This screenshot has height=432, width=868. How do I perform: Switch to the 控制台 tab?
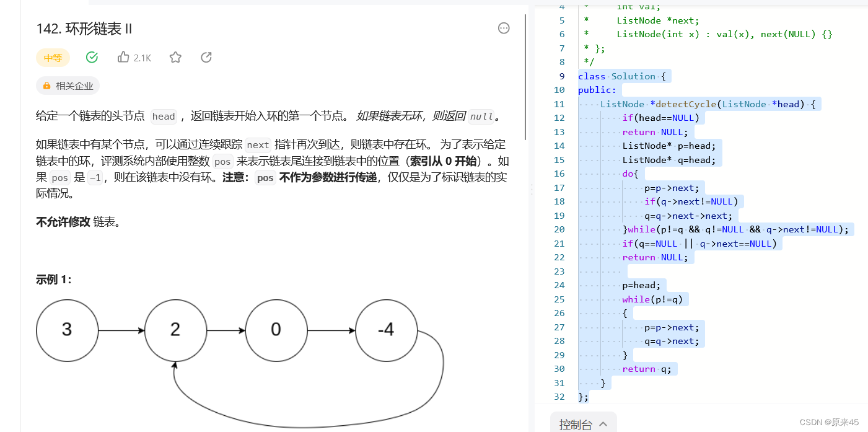coord(576,425)
